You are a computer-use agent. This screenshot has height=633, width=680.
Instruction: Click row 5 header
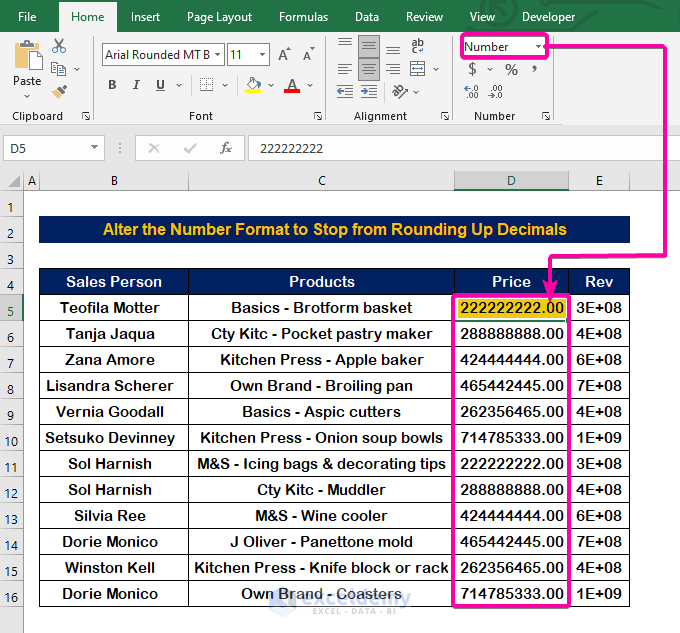coord(11,308)
